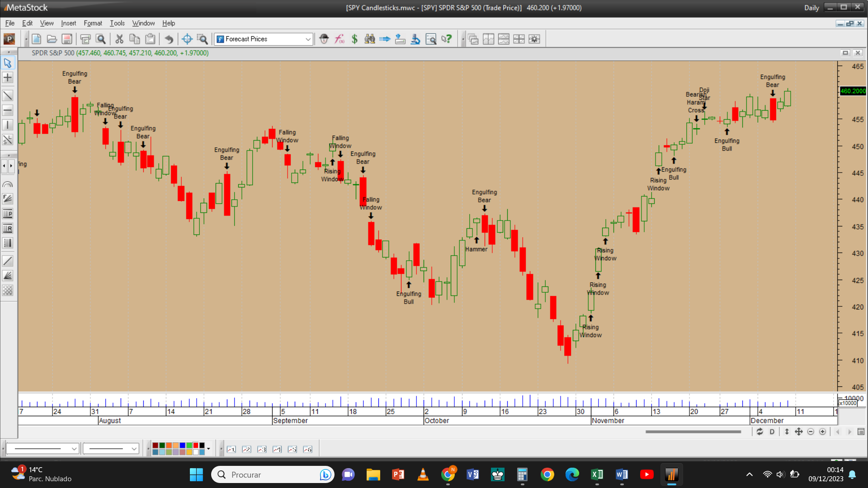This screenshot has width=868, height=488.
Task: Click the zoom out minus icon
Action: click(x=811, y=432)
